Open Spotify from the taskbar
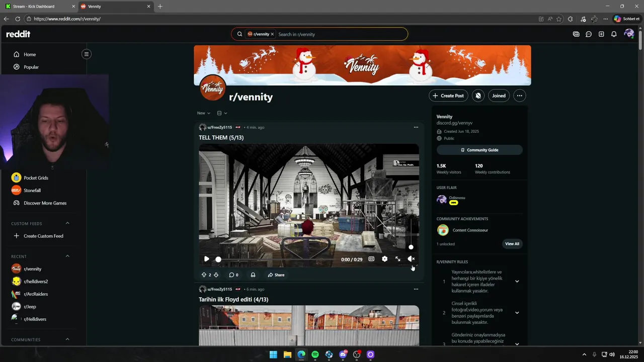 (x=315, y=354)
